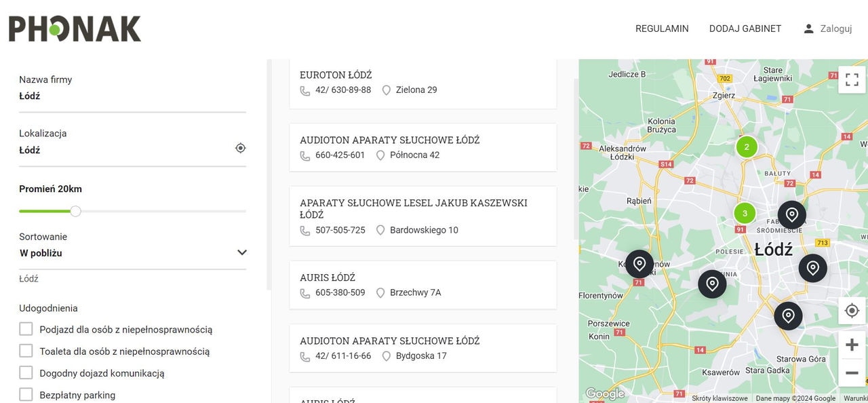Click phone icon beside 605-380-509
The image size is (868, 403).
coord(305,293)
